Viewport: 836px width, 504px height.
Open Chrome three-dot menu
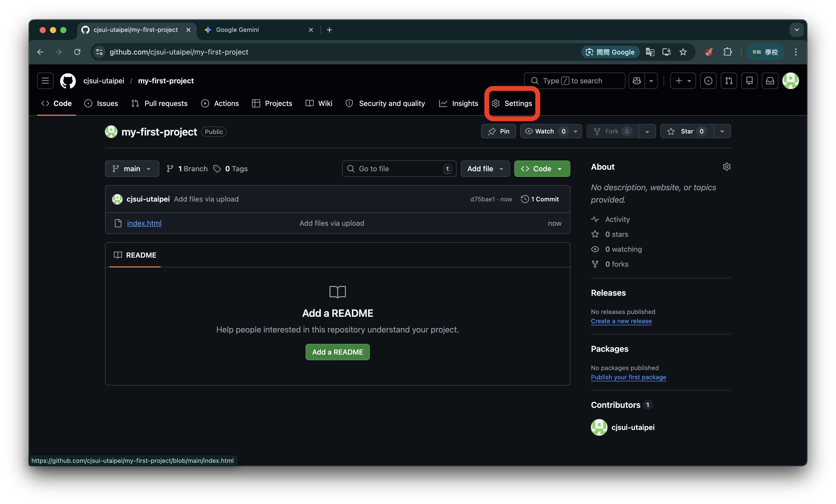tap(796, 52)
